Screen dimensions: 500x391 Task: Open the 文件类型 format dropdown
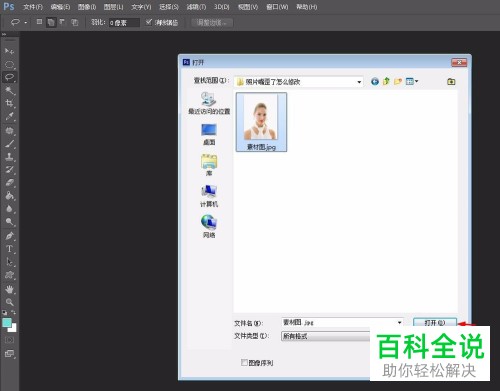(x=325, y=336)
